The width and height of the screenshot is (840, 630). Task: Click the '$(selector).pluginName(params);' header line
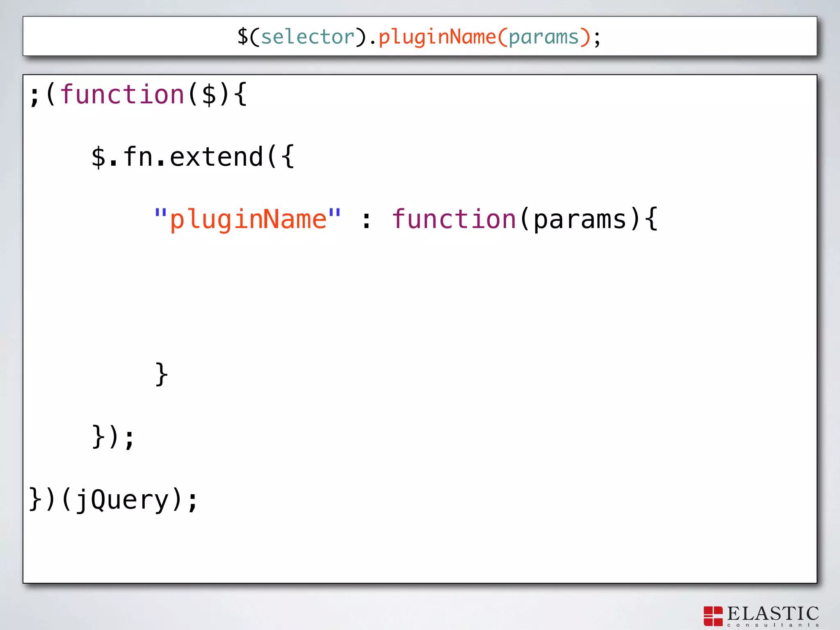[419, 37]
